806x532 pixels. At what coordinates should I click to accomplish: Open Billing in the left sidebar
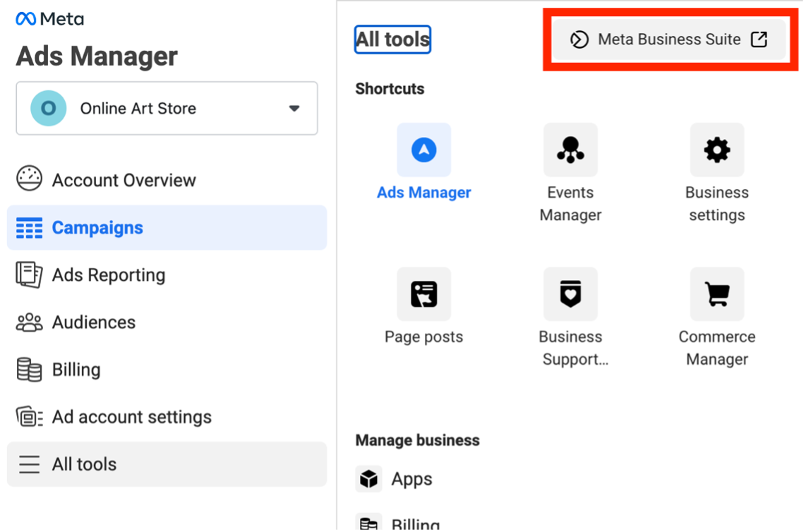coord(76,370)
